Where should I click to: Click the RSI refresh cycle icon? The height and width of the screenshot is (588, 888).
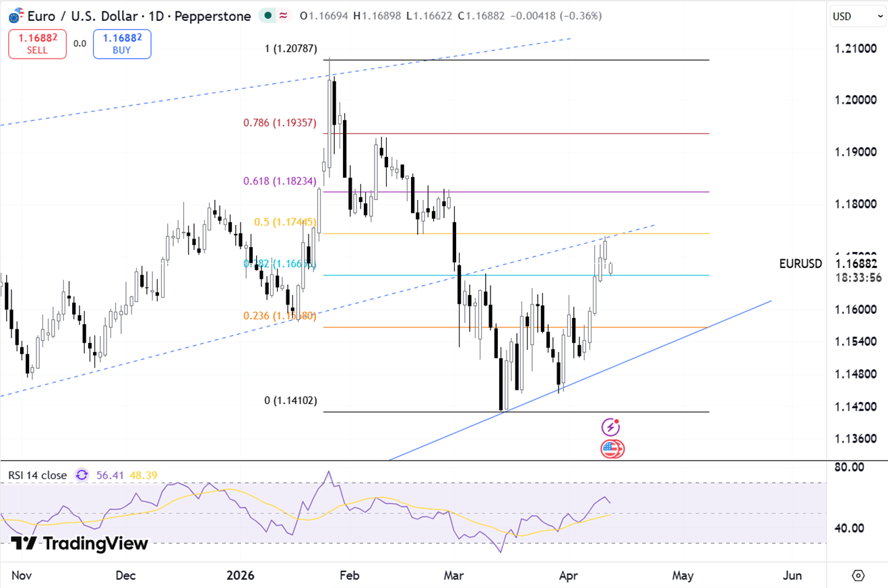tap(82, 475)
